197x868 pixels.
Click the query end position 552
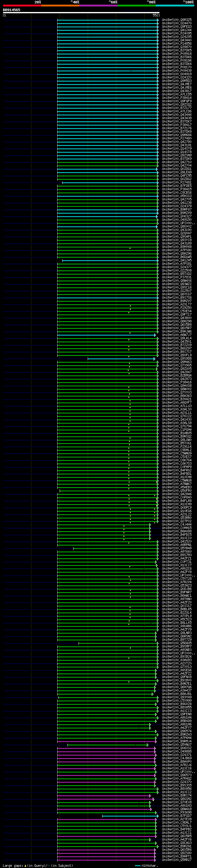tap(155, 15)
